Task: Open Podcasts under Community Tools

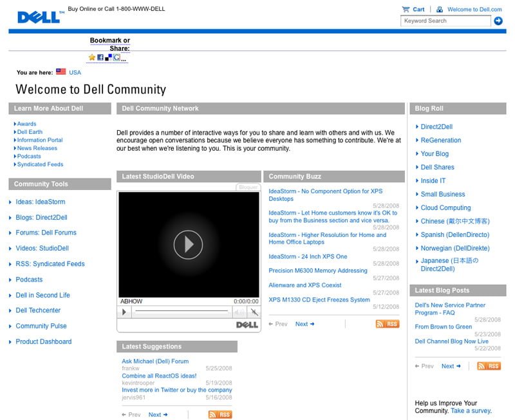Action: click(x=29, y=280)
